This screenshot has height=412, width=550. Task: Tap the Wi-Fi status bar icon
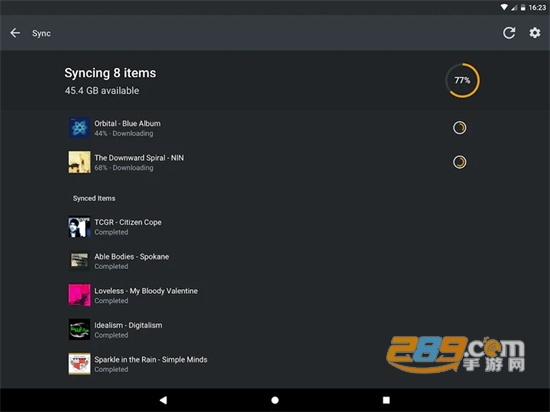pyautogui.click(x=504, y=7)
